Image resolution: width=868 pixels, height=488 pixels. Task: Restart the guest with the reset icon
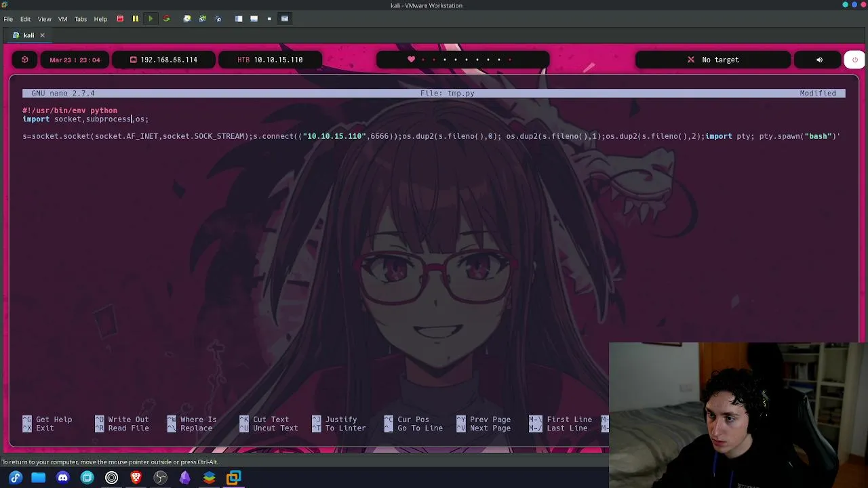click(166, 19)
